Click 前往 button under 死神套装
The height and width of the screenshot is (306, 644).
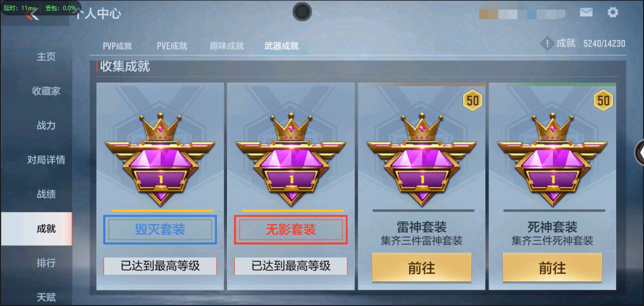[552, 268]
